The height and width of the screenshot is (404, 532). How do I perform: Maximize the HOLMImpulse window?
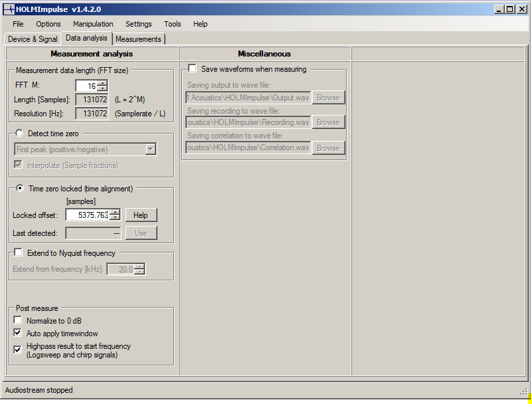(510, 9)
